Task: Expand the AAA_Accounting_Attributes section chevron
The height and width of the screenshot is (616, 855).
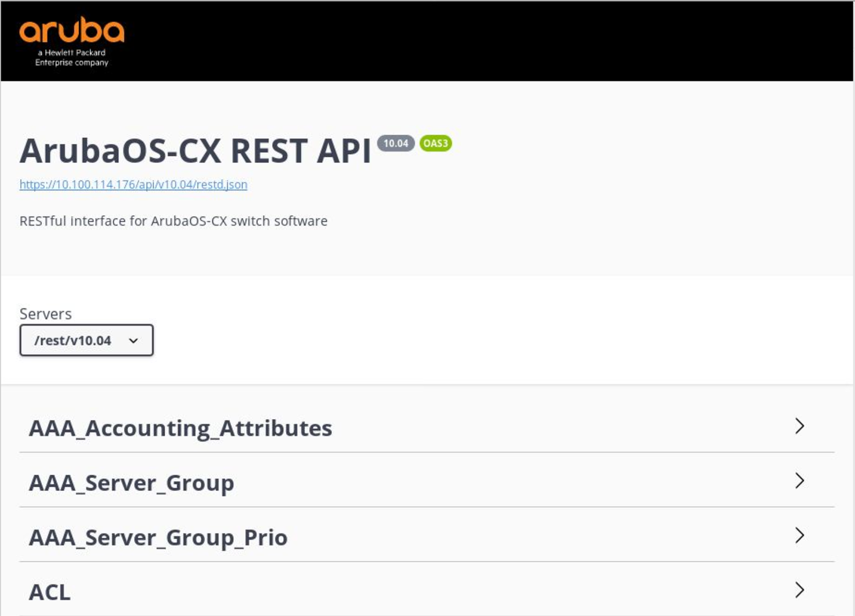Action: coord(799,426)
